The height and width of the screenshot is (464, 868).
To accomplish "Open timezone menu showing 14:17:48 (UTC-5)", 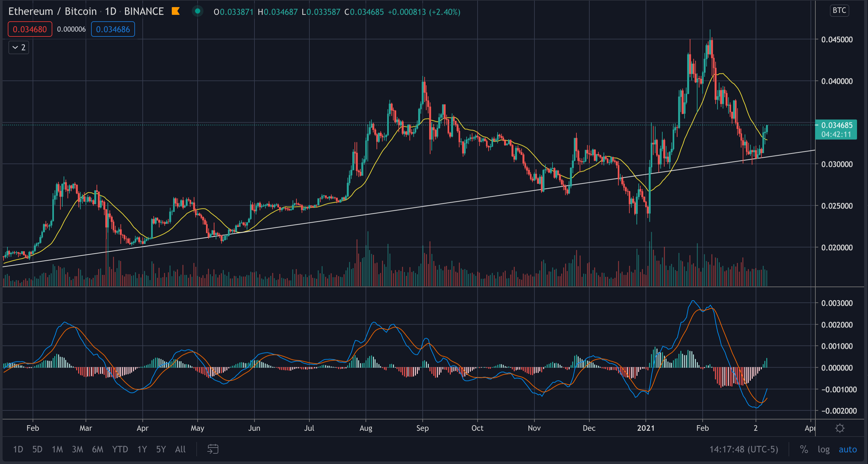I will 744,449.
